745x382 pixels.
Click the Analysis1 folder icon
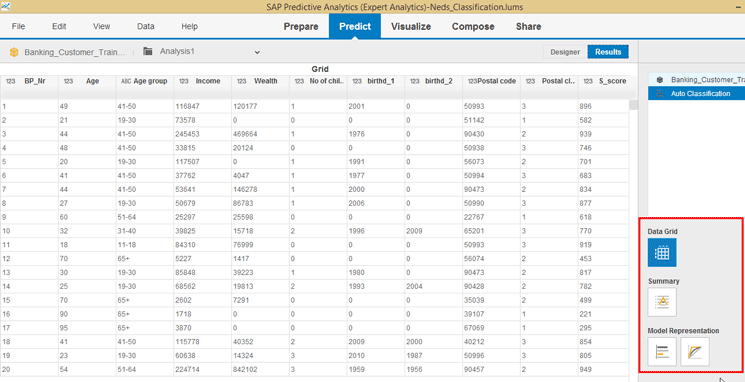click(x=148, y=51)
